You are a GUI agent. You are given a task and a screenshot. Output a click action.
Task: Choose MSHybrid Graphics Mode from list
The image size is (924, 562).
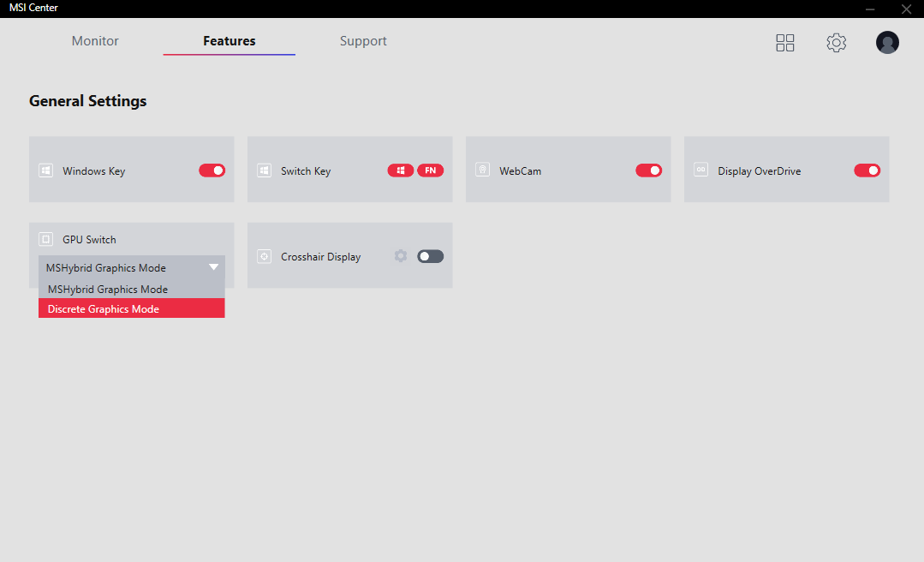[x=131, y=289]
